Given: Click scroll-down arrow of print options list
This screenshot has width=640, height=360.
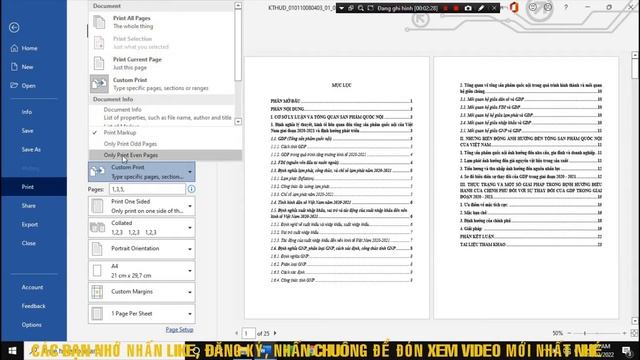Looking at the screenshot, I should coord(238,122).
